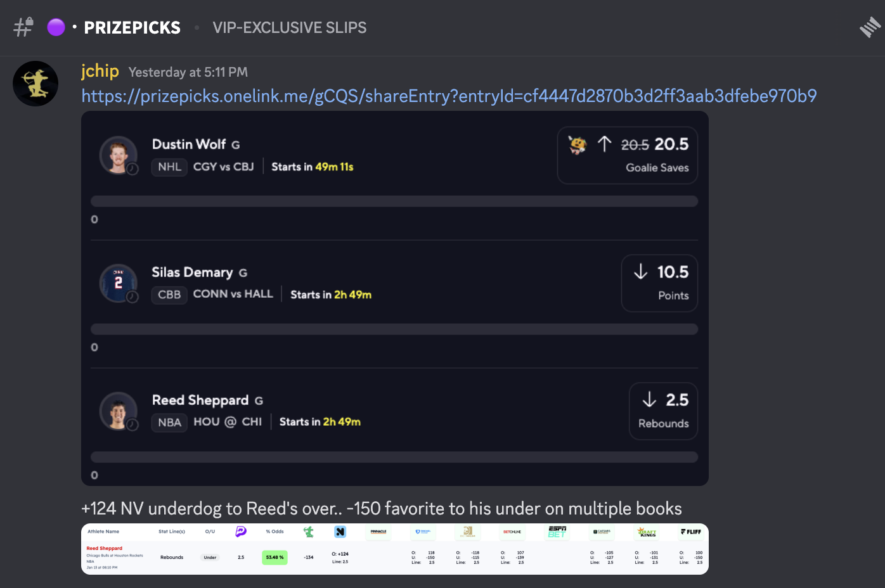
Task: Click Reed Sheppard's player headshot
Action: click(x=119, y=411)
